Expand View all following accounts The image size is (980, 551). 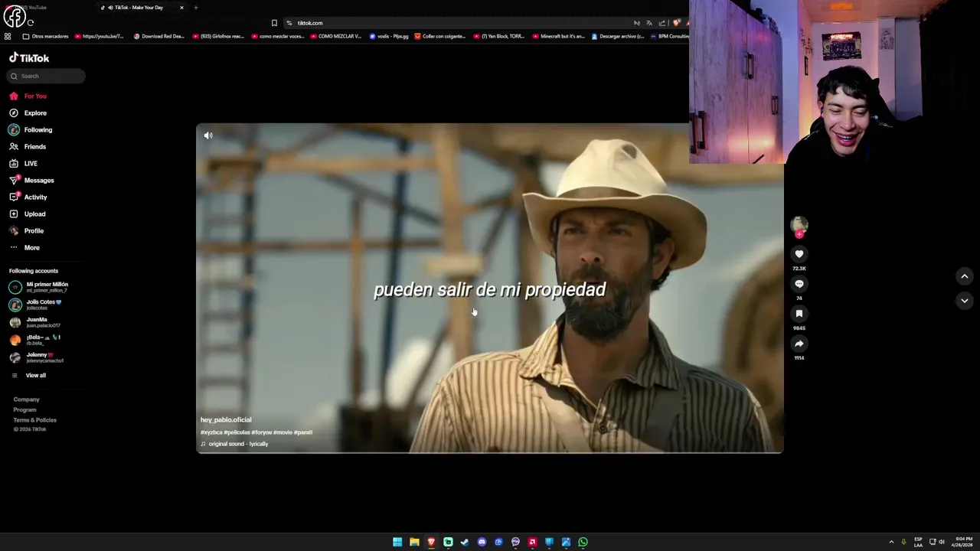click(x=28, y=376)
